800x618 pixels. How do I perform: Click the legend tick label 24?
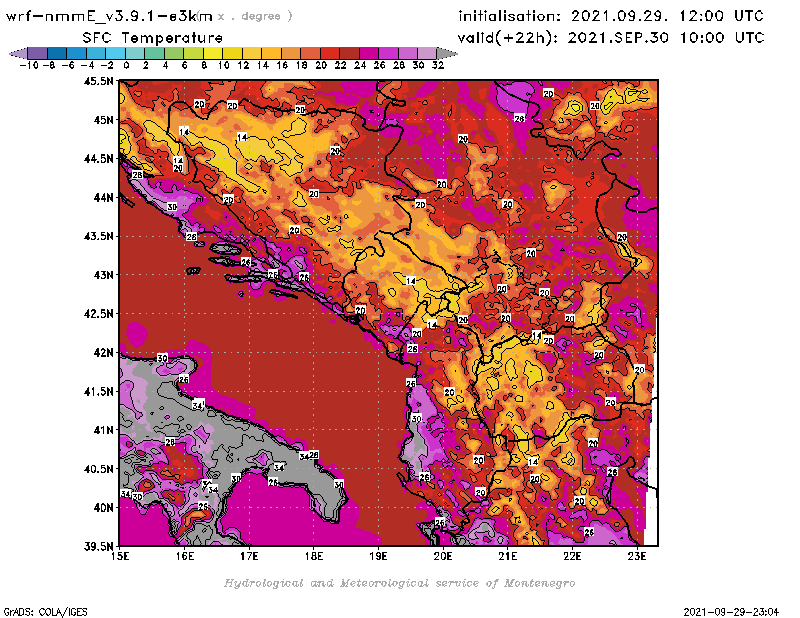click(360, 65)
